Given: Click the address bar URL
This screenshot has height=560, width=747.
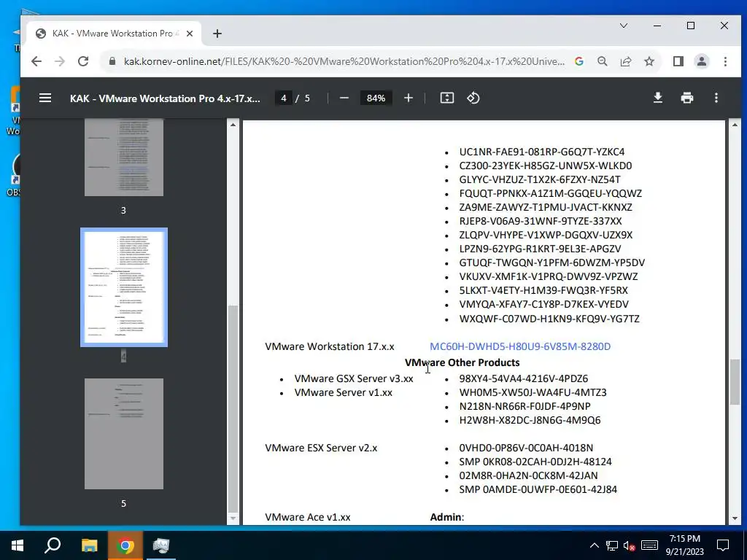Looking at the screenshot, I should coord(344,61).
